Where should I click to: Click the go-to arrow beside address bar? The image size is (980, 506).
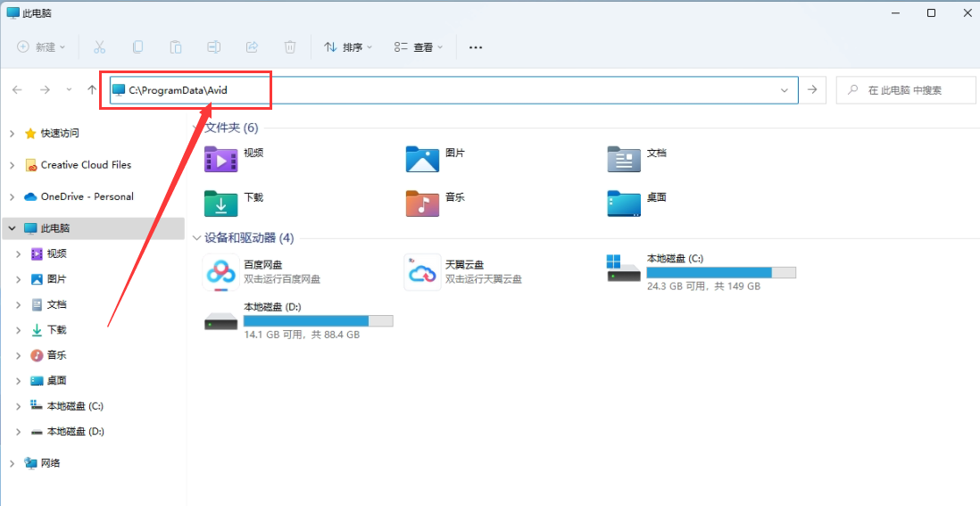pyautogui.click(x=811, y=89)
